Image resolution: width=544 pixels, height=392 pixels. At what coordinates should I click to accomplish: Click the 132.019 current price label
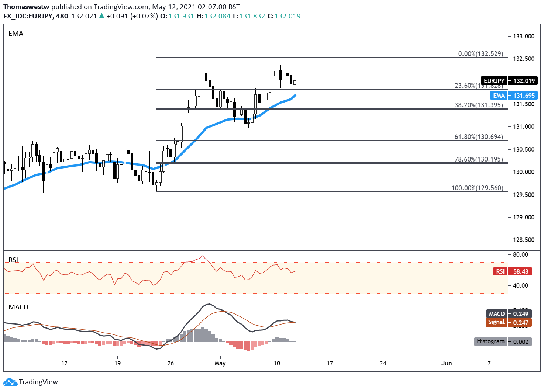[x=524, y=81]
